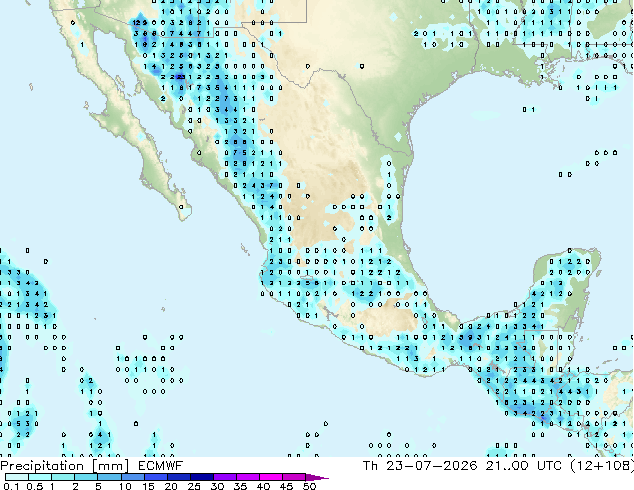Screen dimensions: 634x490
Task: Click the above-50 legend arrow tip
Action: click(317, 477)
